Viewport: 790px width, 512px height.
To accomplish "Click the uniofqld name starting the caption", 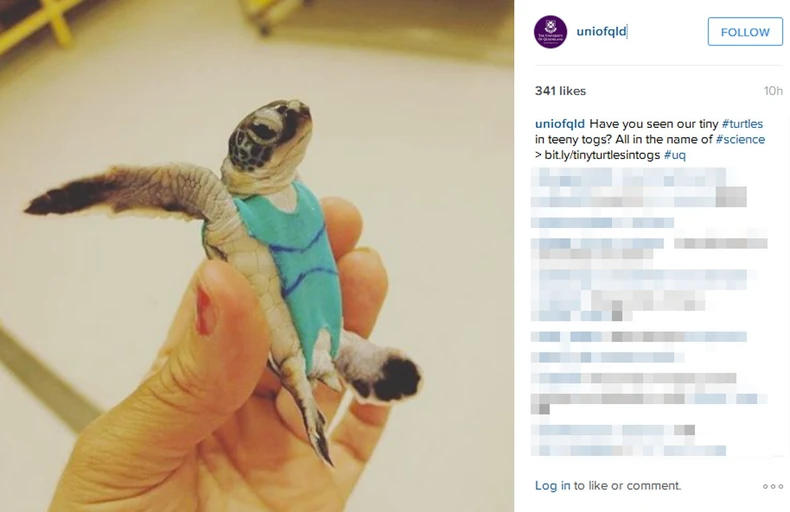I will point(560,124).
